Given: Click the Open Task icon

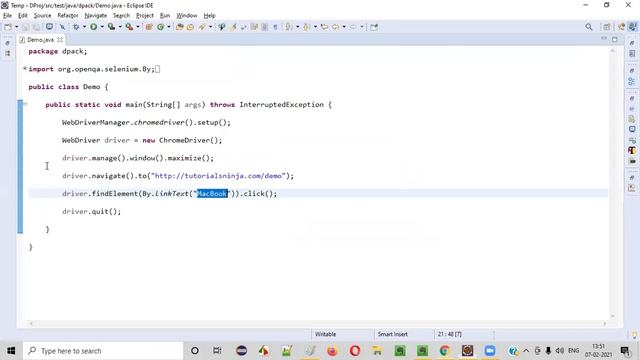Looking at the screenshot, I should tap(190, 27).
